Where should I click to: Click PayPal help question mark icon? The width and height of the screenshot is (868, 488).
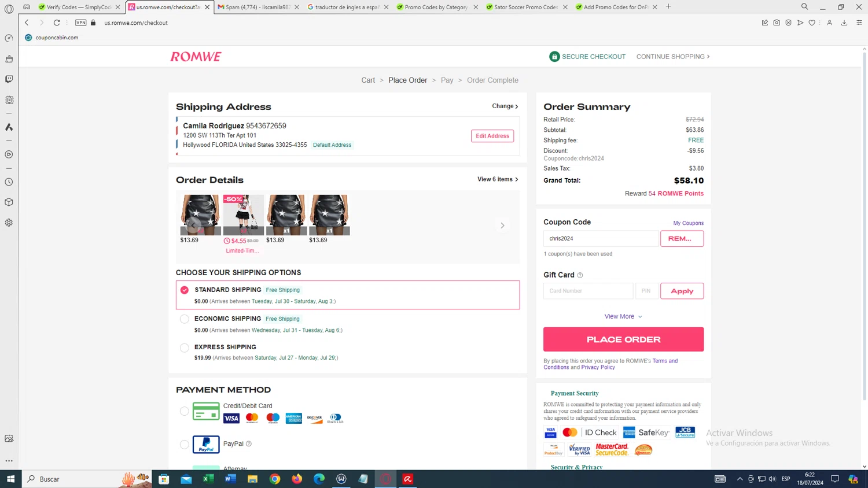coord(249,444)
